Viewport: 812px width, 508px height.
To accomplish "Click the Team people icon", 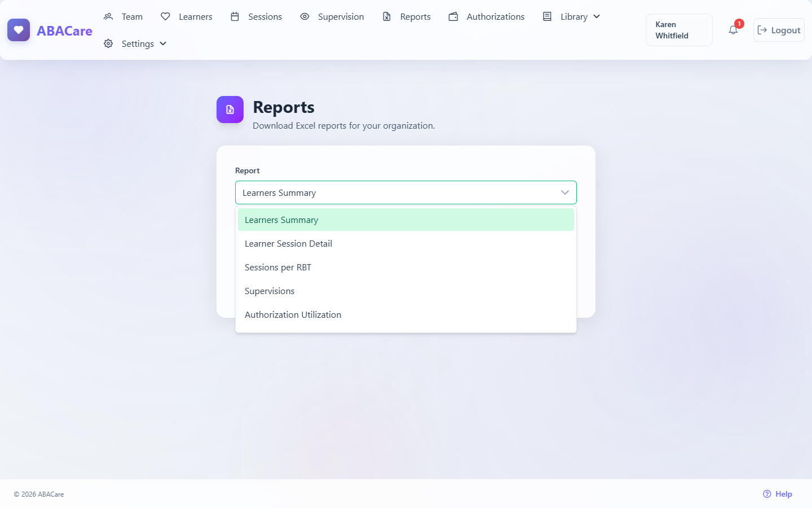I will coord(108,16).
